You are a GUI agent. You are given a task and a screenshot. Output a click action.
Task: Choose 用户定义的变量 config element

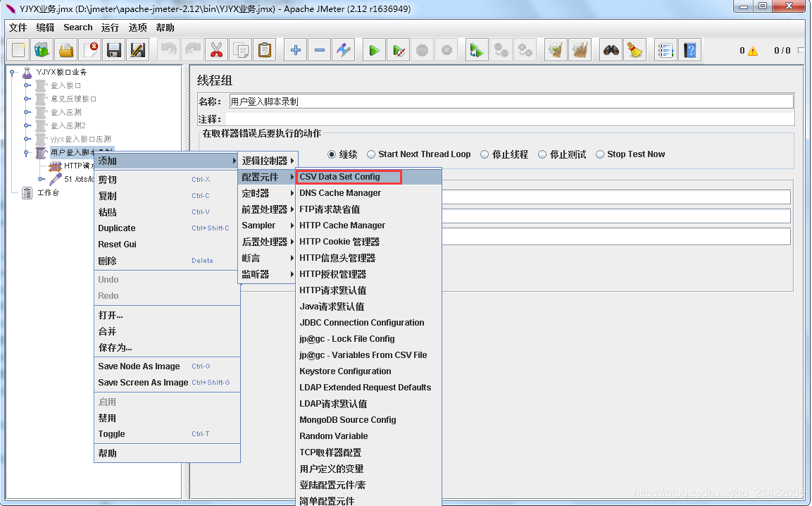pyautogui.click(x=369, y=469)
